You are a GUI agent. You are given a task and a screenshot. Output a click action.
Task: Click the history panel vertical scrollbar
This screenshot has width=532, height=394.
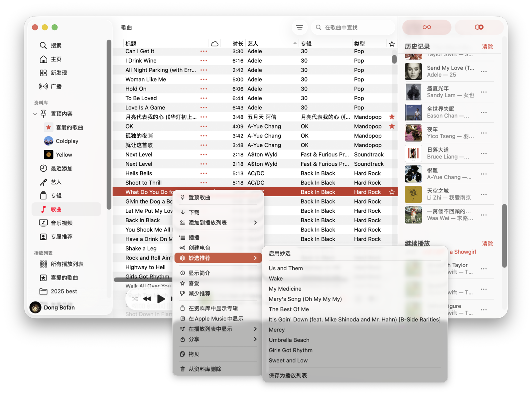click(x=504, y=236)
